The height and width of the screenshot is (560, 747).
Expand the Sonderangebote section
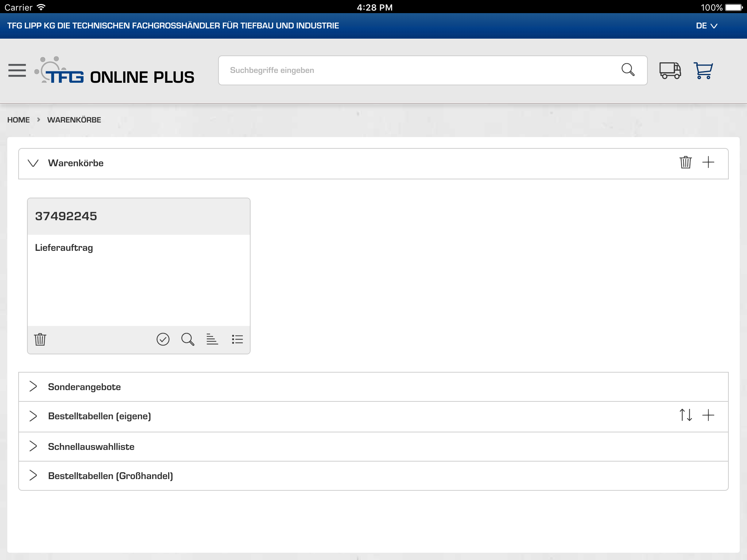pos(33,386)
